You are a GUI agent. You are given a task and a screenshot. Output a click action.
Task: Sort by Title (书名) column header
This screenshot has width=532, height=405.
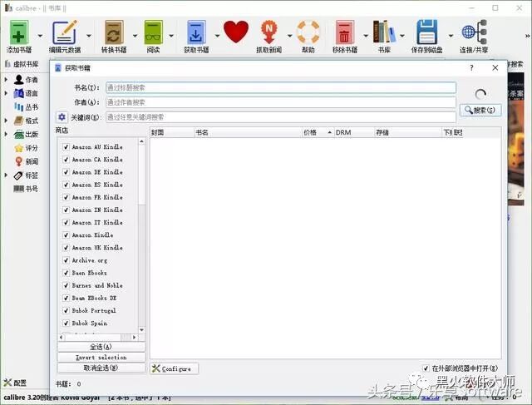tap(248, 132)
